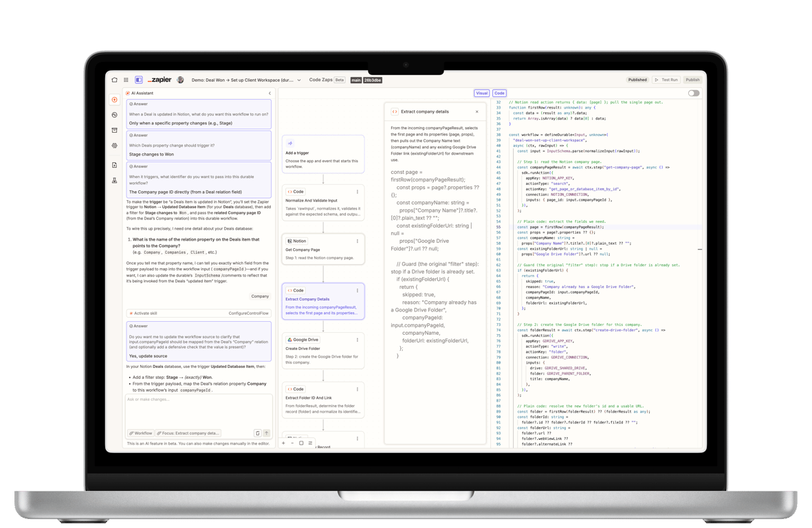The width and height of the screenshot is (812, 528).
Task: Click the Beta badge
Action: coord(340,80)
